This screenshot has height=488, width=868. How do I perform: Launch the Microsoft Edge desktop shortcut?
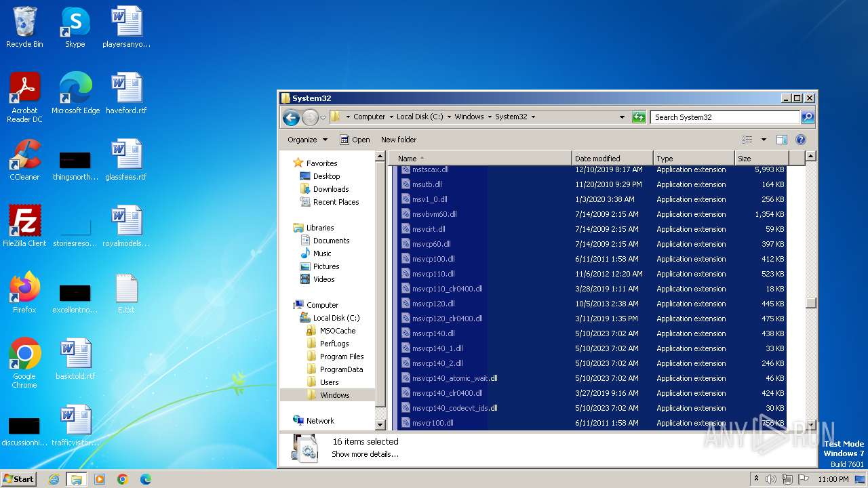[75, 94]
